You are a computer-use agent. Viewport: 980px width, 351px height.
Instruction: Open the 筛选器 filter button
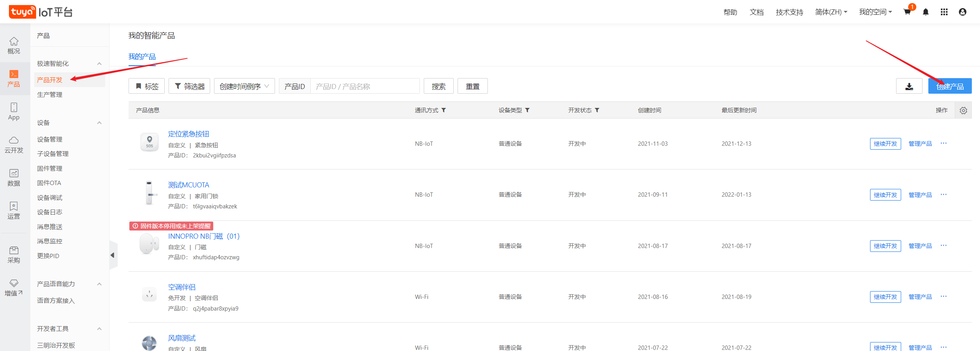click(x=189, y=86)
